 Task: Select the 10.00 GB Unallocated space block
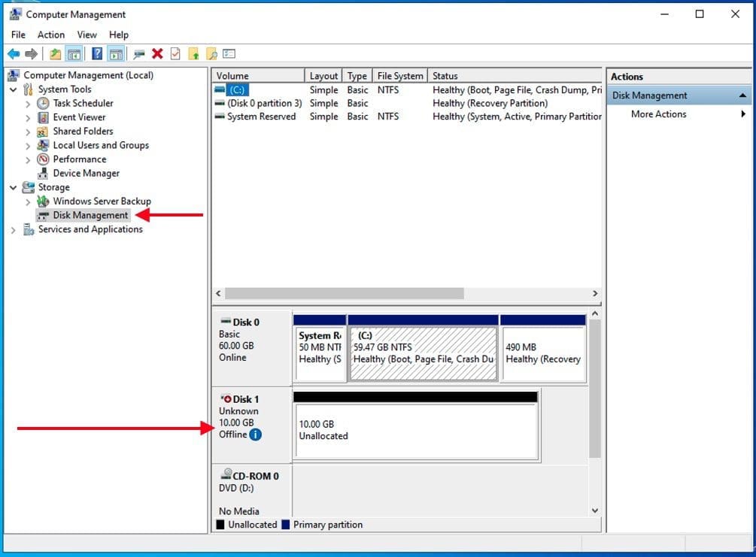coord(416,431)
